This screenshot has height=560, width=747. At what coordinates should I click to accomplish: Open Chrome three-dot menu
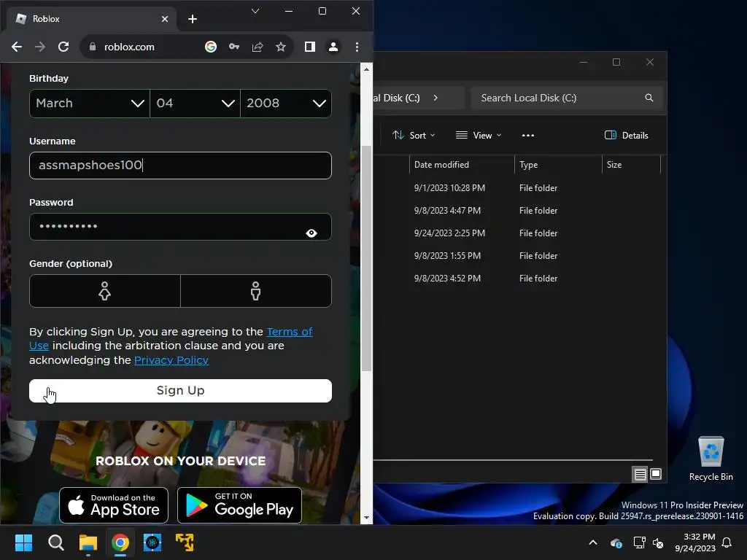357,47
